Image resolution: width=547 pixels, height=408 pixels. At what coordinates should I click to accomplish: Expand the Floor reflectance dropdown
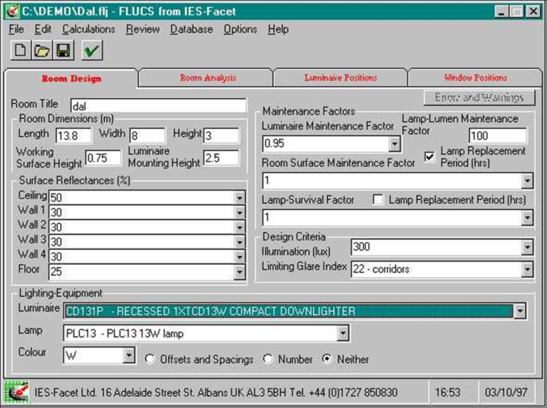(x=239, y=272)
